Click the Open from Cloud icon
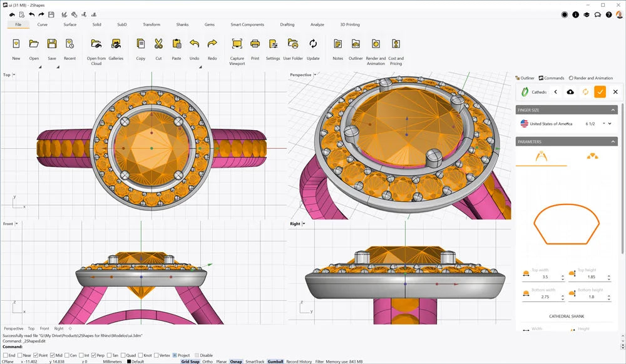The image size is (626, 364). pos(96,44)
